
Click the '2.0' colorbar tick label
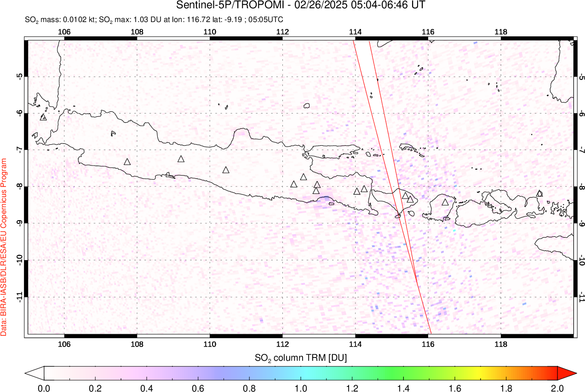coord(557,388)
